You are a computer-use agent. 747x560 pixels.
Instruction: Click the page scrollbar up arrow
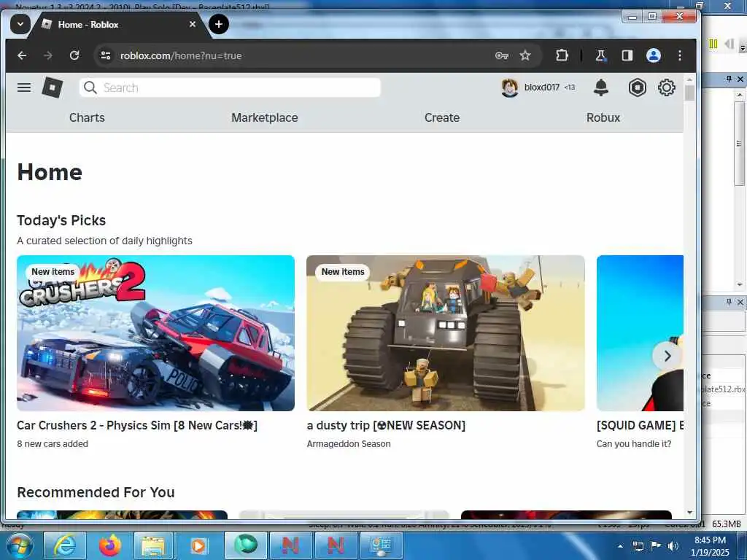pos(690,79)
